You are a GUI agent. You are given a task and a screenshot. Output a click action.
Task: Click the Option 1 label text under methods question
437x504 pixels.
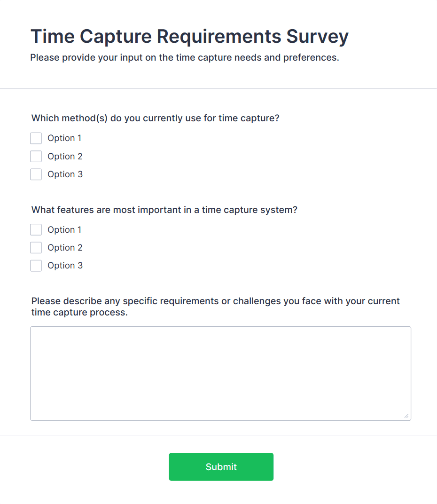(64, 138)
